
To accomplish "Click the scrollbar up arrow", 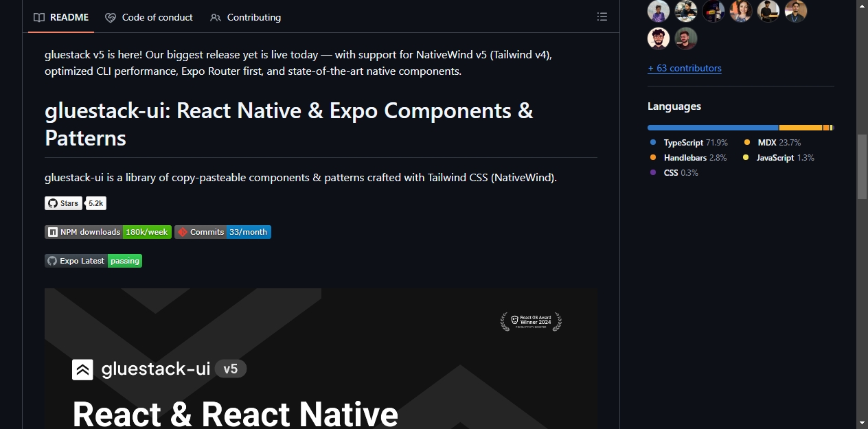I will coord(862,5).
